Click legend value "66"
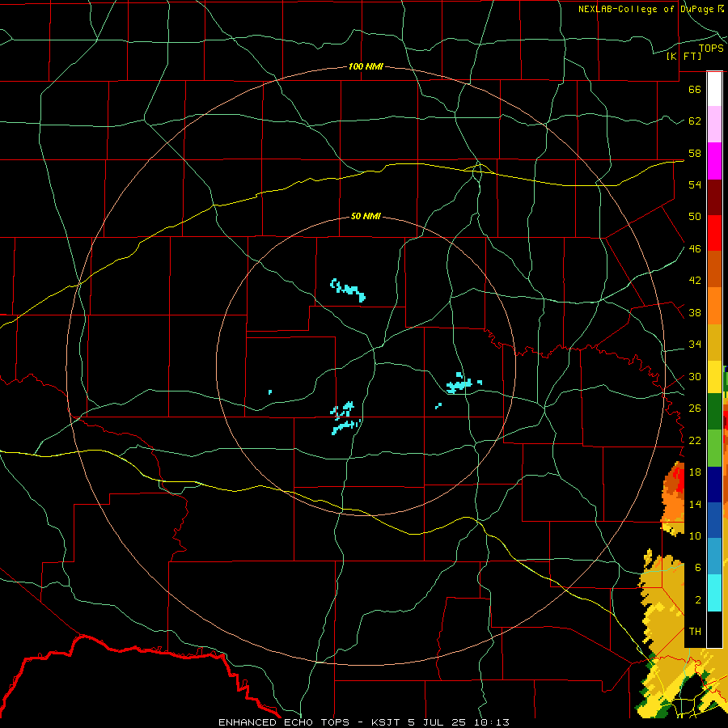 [x=695, y=89]
